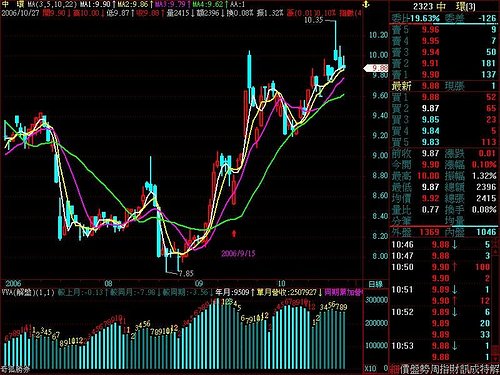Viewport: 500px width, 375px height.
Task: Click the 外盤 1369 value
Action: [430, 232]
